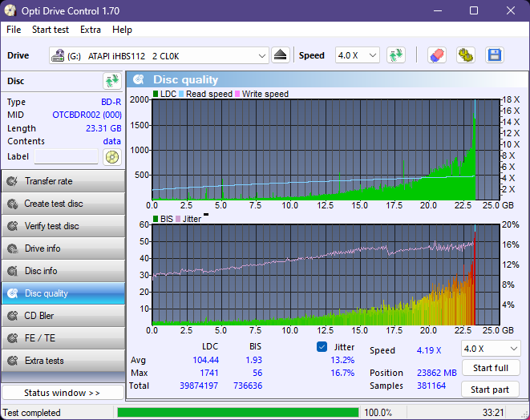Click the Length value 23.31 GB
This screenshot has width=530, height=420.
pos(103,128)
